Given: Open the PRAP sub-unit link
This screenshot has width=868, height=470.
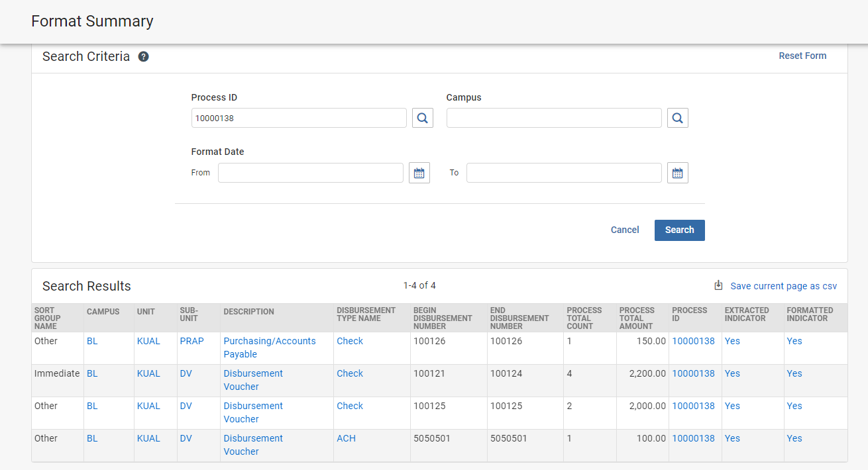Looking at the screenshot, I should tap(191, 342).
